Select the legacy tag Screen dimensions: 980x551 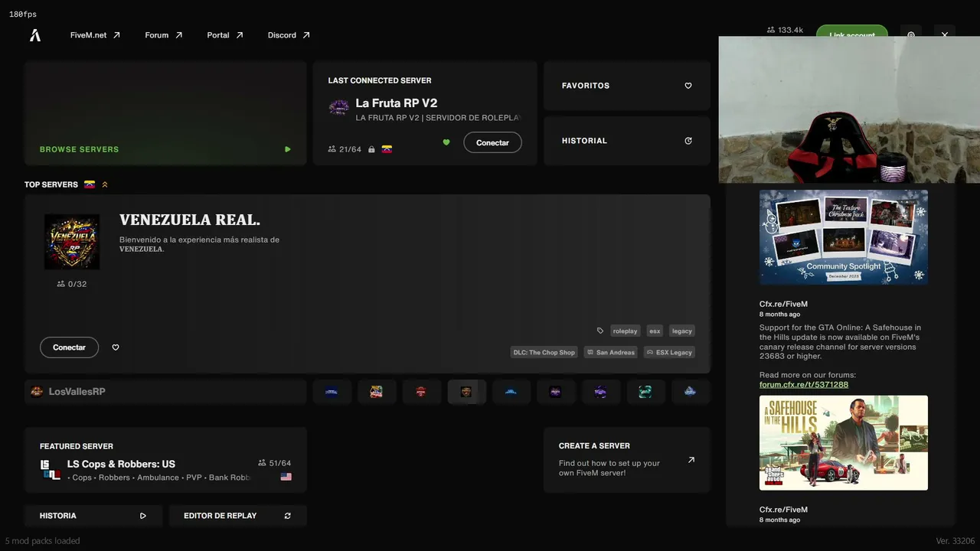click(x=681, y=331)
